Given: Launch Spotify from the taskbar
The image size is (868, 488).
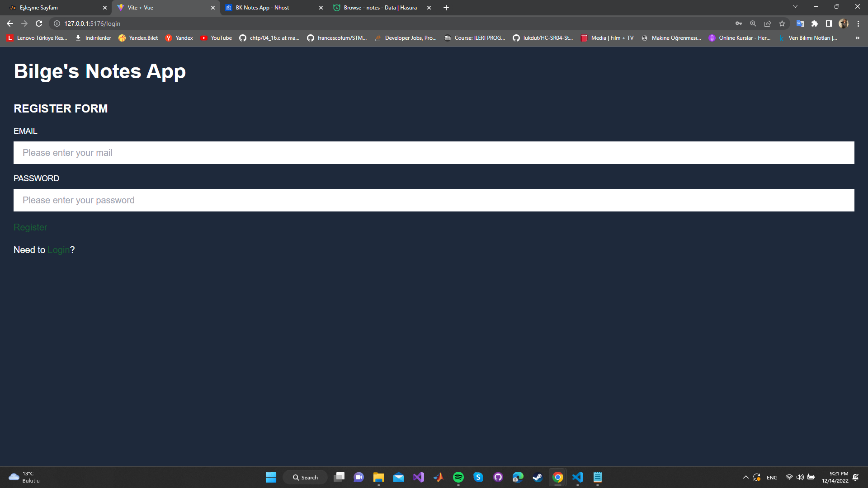Looking at the screenshot, I should 458,477.
